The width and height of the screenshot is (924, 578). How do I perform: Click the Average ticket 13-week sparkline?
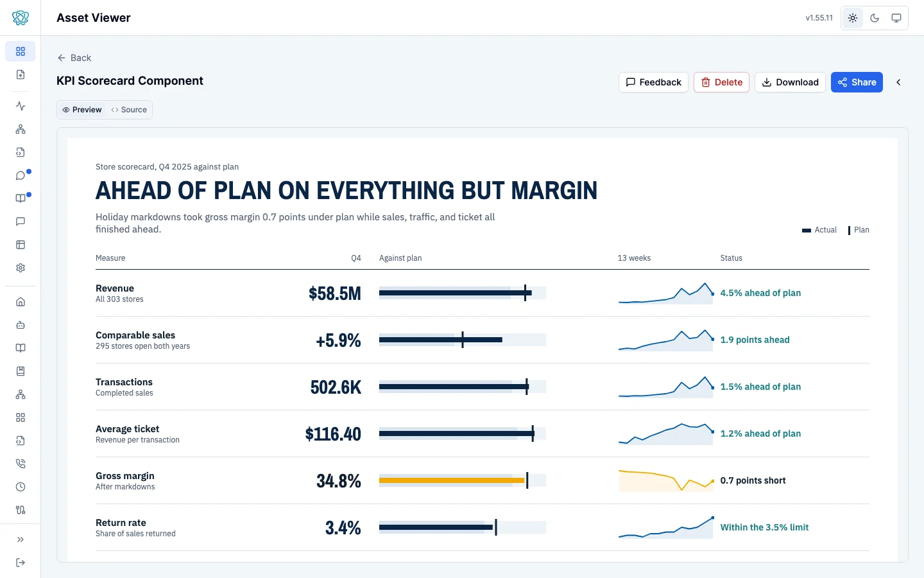(x=666, y=433)
